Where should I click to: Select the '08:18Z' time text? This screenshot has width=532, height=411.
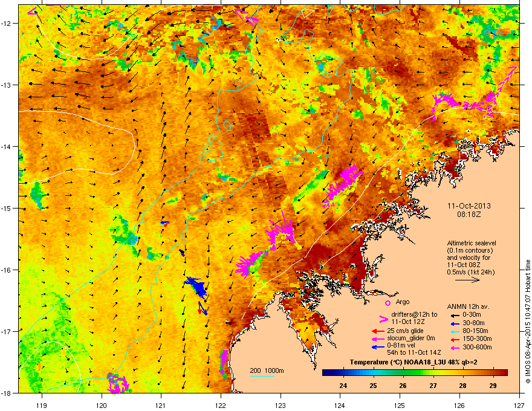coord(469,215)
